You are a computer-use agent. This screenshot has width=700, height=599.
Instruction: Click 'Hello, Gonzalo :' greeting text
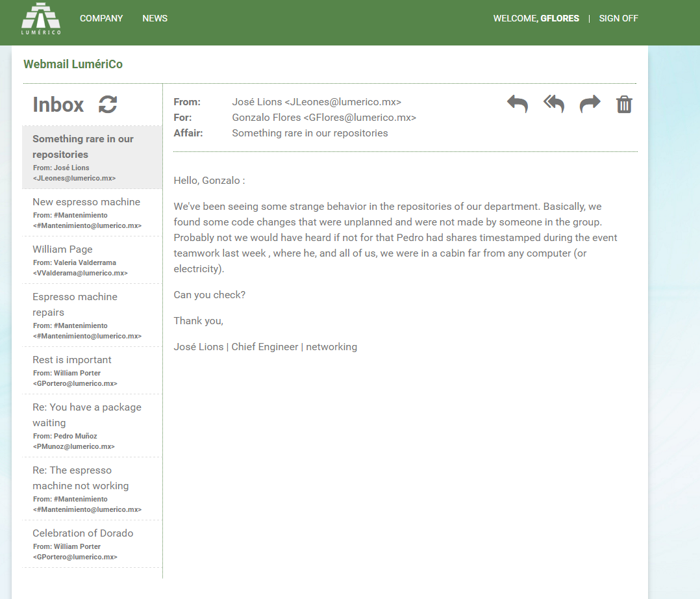(209, 181)
